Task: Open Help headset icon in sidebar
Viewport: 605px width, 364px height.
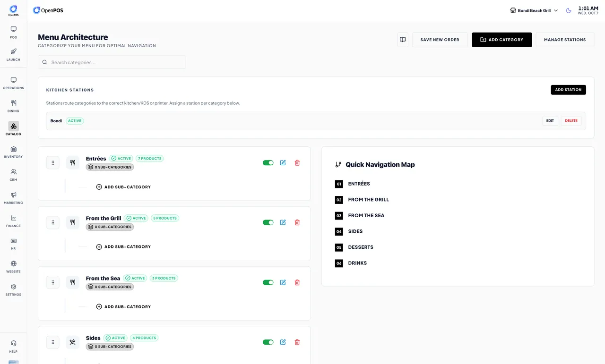Action: click(x=13, y=347)
